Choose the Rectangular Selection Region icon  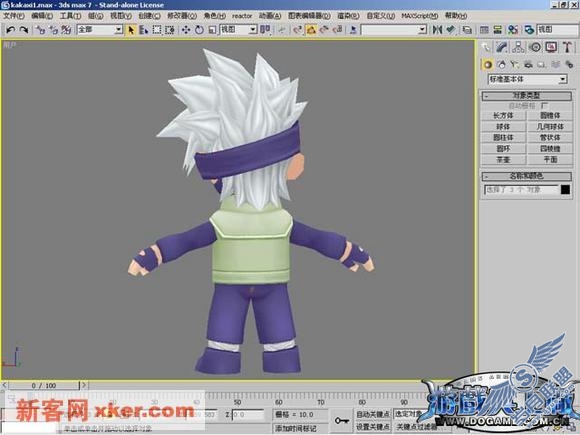tap(157, 30)
